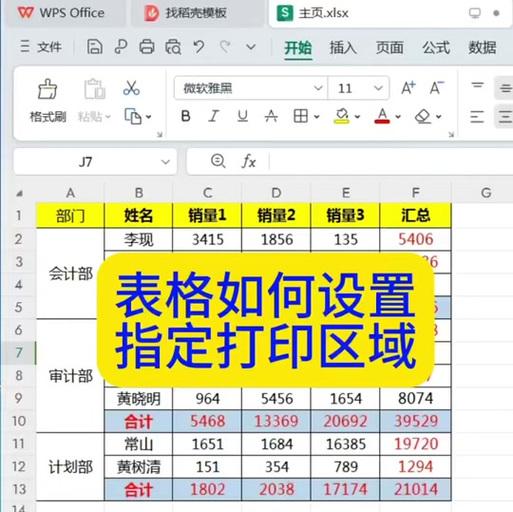Switch to the 开始 tab

click(x=298, y=48)
